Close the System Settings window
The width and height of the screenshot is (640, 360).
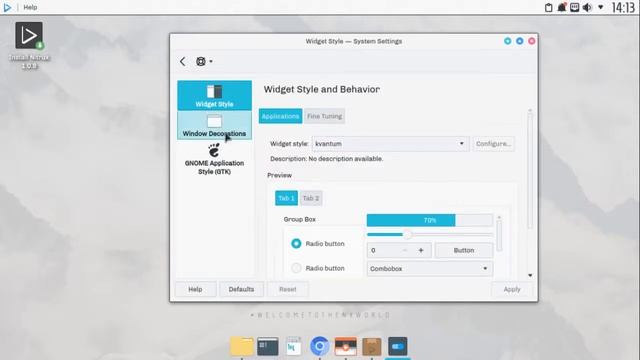click(531, 41)
